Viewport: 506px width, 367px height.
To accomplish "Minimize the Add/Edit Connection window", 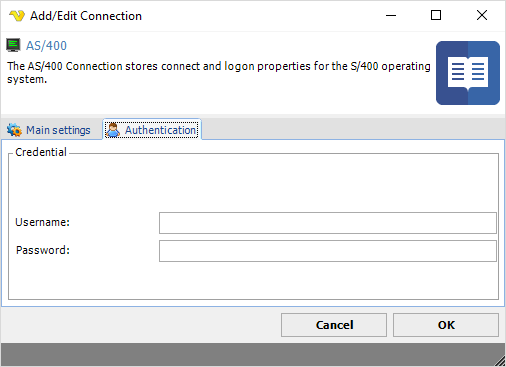I will click(x=391, y=15).
